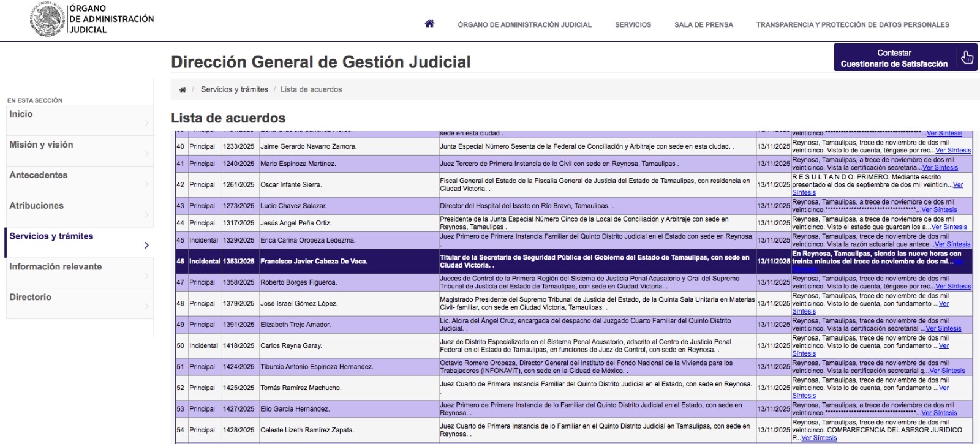Open Atribuciones in the left sidebar
This screenshot has width=980, height=444.
pyautogui.click(x=36, y=206)
